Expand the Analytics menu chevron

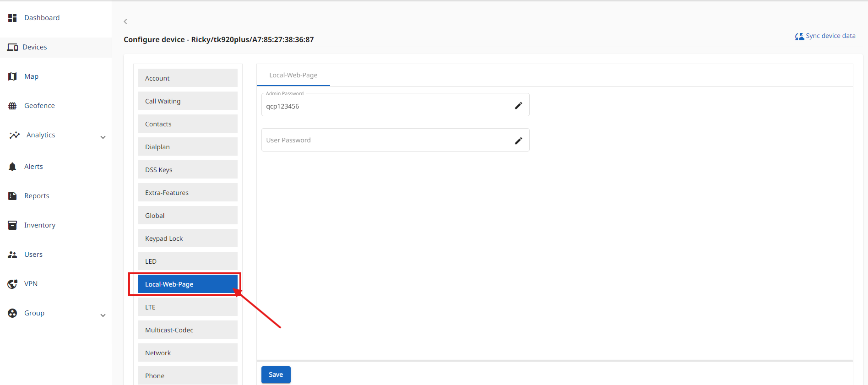point(103,137)
